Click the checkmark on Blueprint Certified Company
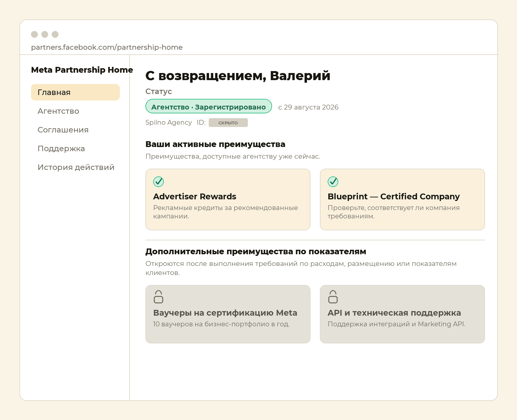This screenshot has height=420, width=517. pyautogui.click(x=333, y=182)
